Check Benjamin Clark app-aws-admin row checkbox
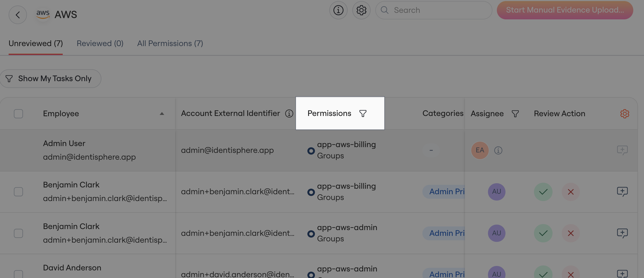644x278 pixels. 18,233
